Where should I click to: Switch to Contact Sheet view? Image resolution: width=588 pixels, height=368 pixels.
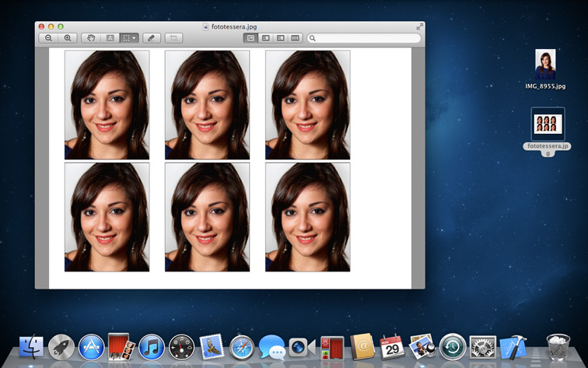(x=295, y=38)
